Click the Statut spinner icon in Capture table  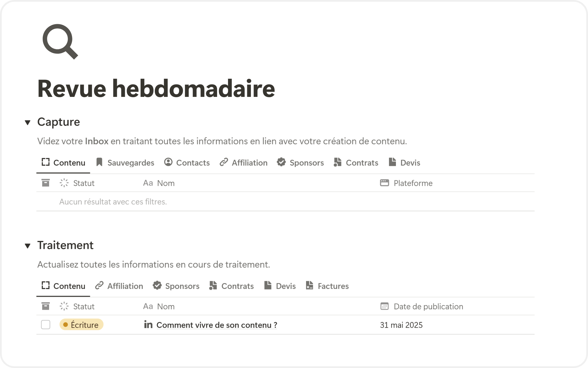click(64, 183)
